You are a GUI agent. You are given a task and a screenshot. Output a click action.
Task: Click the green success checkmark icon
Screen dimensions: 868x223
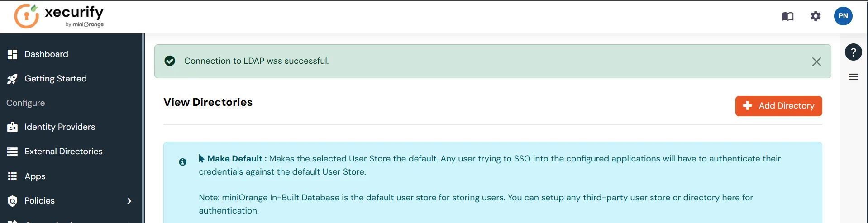[x=170, y=61]
